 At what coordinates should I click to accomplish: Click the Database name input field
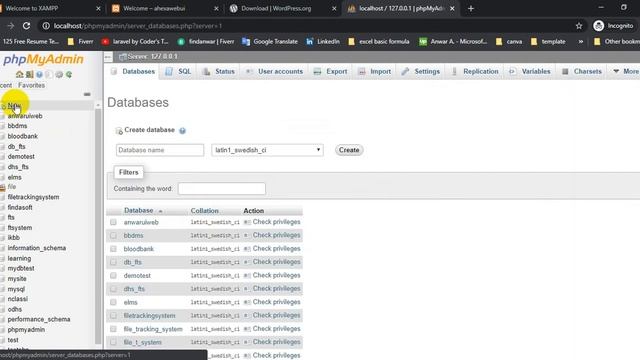tap(160, 150)
